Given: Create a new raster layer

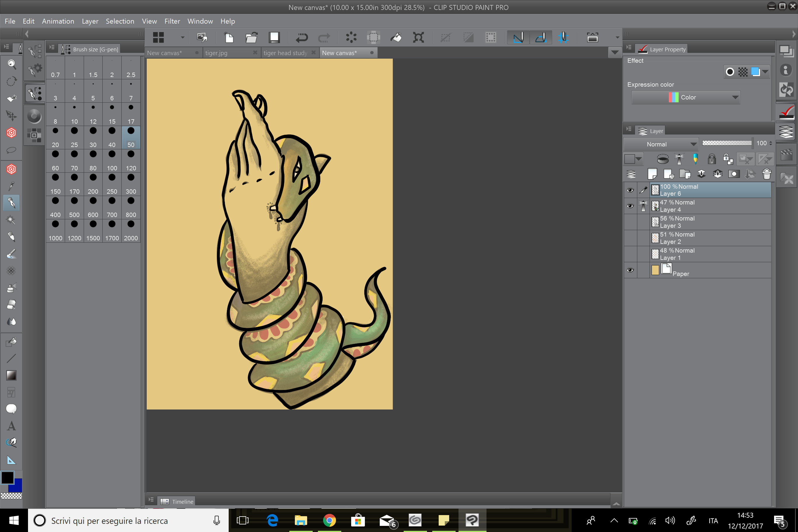Looking at the screenshot, I should coord(652,174).
